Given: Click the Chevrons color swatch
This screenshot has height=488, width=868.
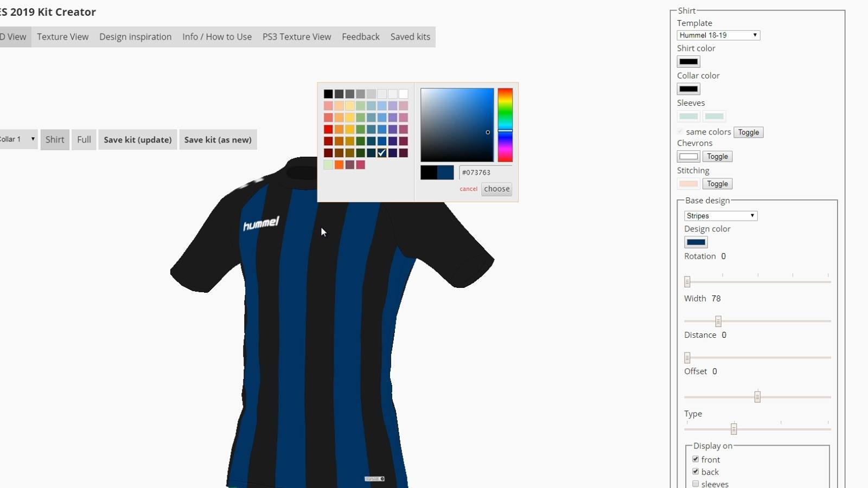Looking at the screenshot, I should (x=688, y=157).
